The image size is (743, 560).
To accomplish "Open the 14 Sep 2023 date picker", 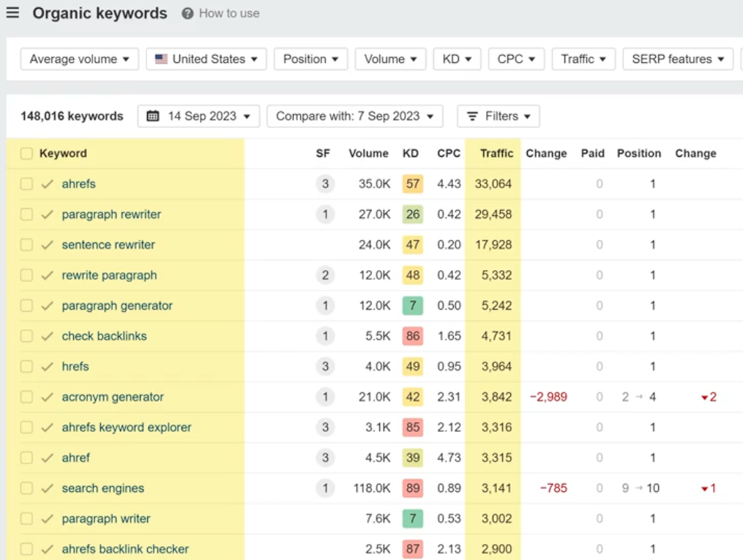I will [x=198, y=116].
